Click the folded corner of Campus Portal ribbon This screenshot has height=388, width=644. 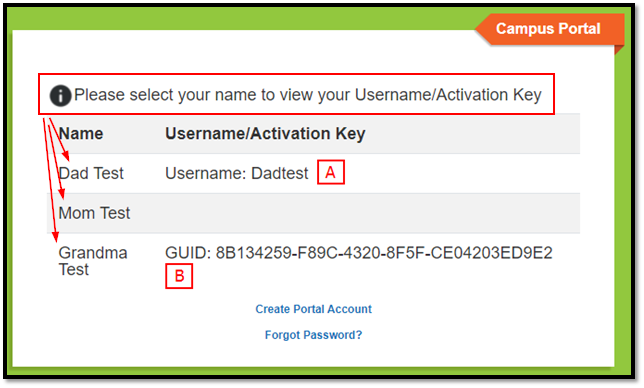(619, 50)
